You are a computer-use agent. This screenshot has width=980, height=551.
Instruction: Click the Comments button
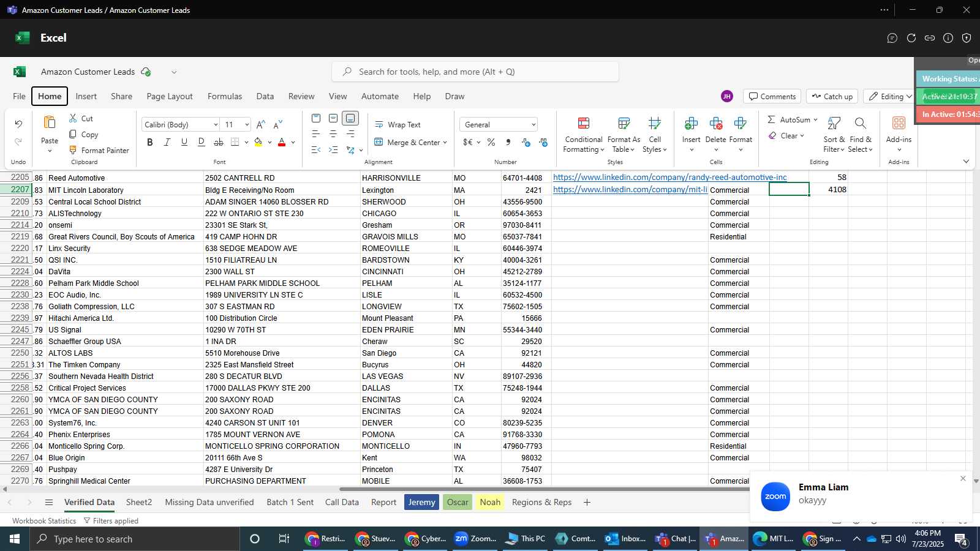click(772, 96)
